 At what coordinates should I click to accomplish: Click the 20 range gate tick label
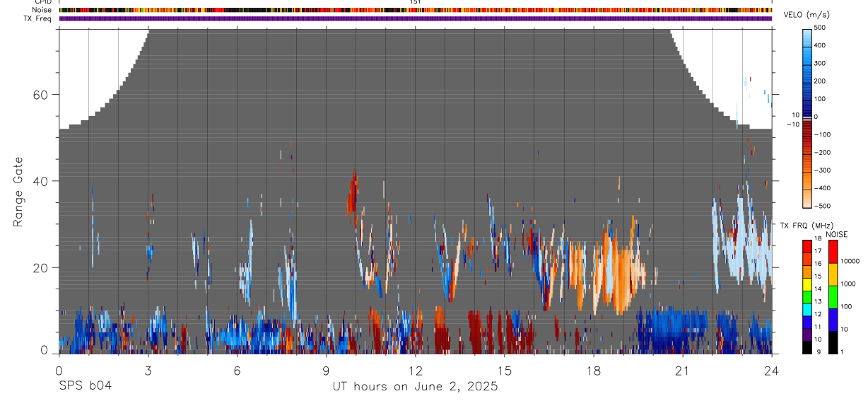click(x=40, y=268)
